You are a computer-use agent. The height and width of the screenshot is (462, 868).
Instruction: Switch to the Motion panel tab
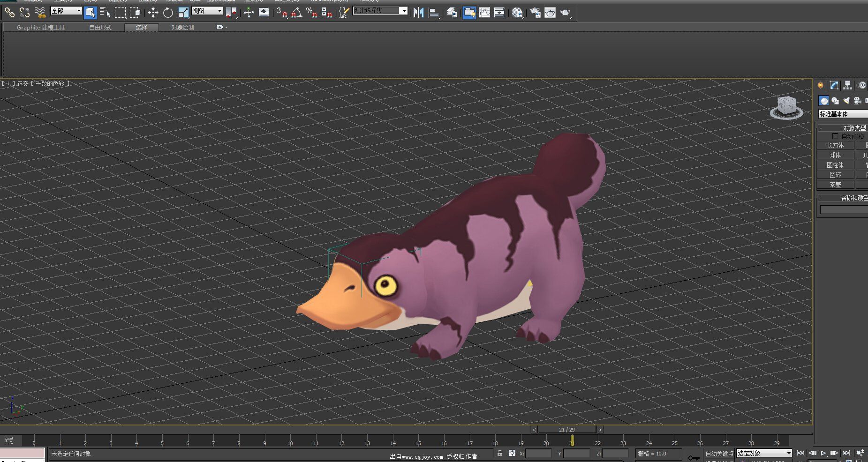tap(862, 85)
